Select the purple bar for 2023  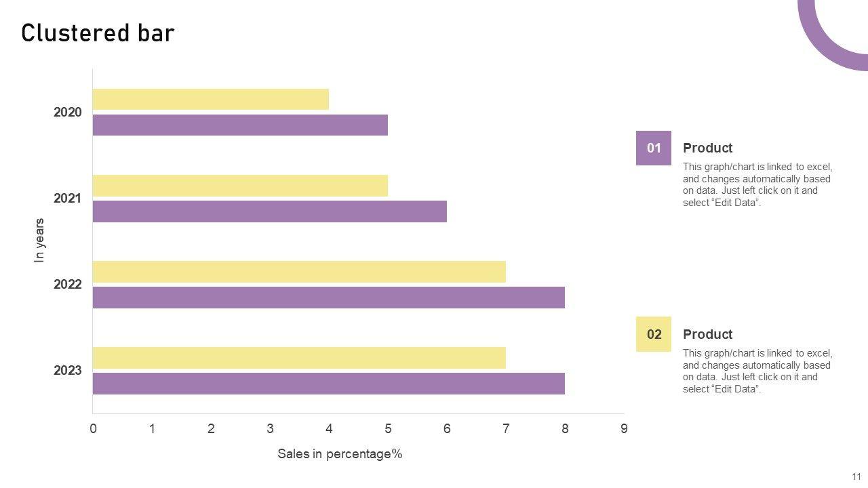coord(328,384)
